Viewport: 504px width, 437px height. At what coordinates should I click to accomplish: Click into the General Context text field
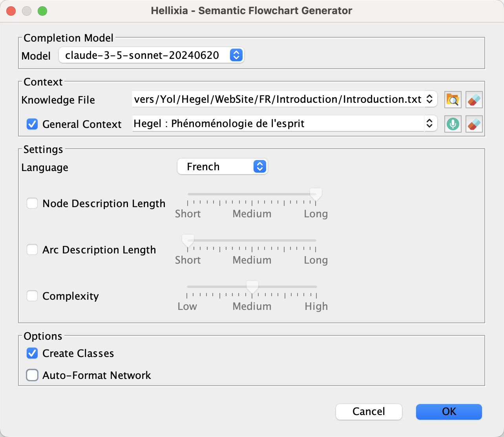click(278, 124)
